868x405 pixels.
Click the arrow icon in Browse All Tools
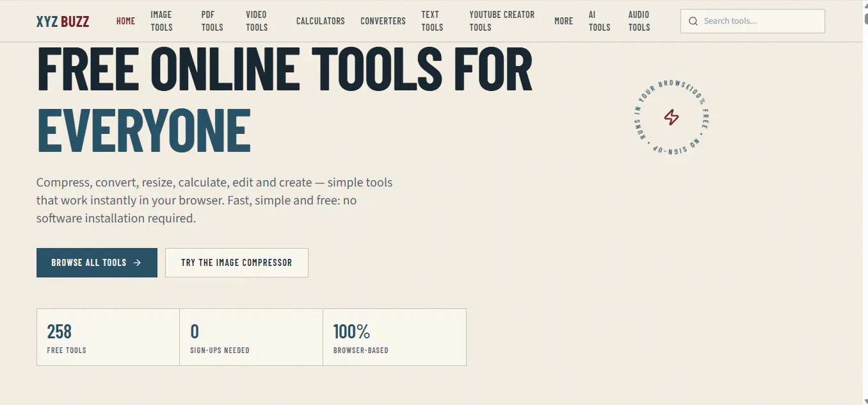tap(137, 263)
